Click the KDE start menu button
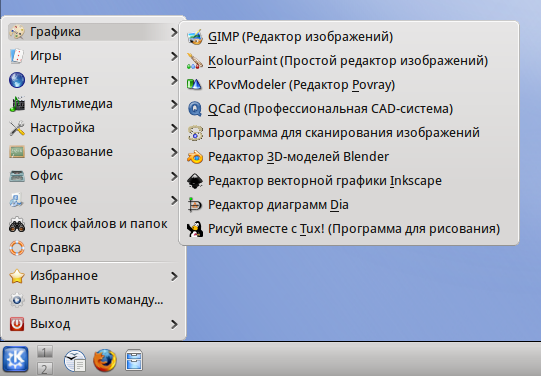The width and height of the screenshot is (541, 376). pyautogui.click(x=16, y=359)
